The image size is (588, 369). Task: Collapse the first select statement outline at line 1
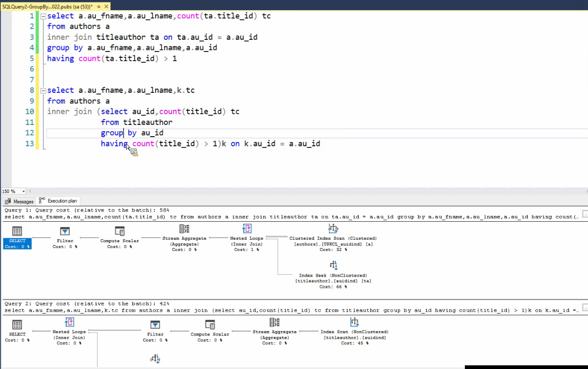(43, 16)
